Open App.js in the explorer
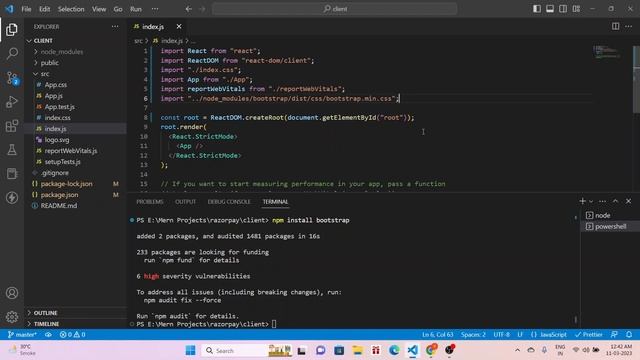Viewport: 640px width, 360px height. 76,96
